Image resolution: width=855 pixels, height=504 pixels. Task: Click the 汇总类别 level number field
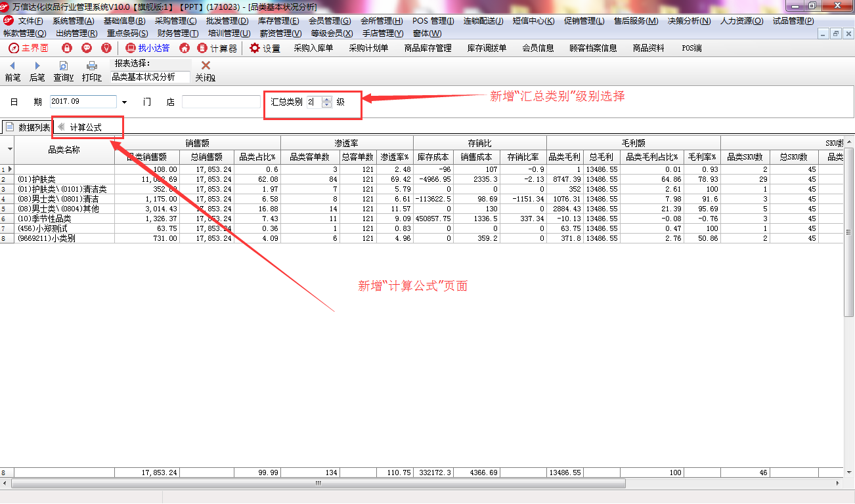pos(314,102)
